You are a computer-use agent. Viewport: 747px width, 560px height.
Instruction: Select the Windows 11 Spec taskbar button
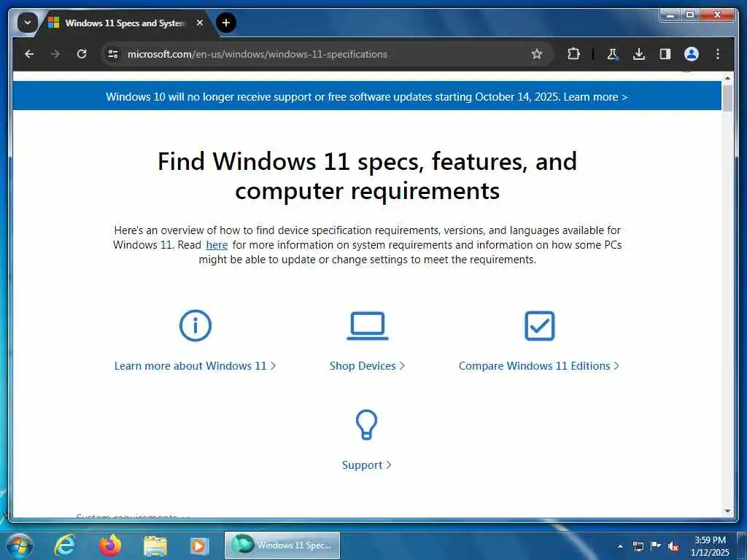(282, 545)
